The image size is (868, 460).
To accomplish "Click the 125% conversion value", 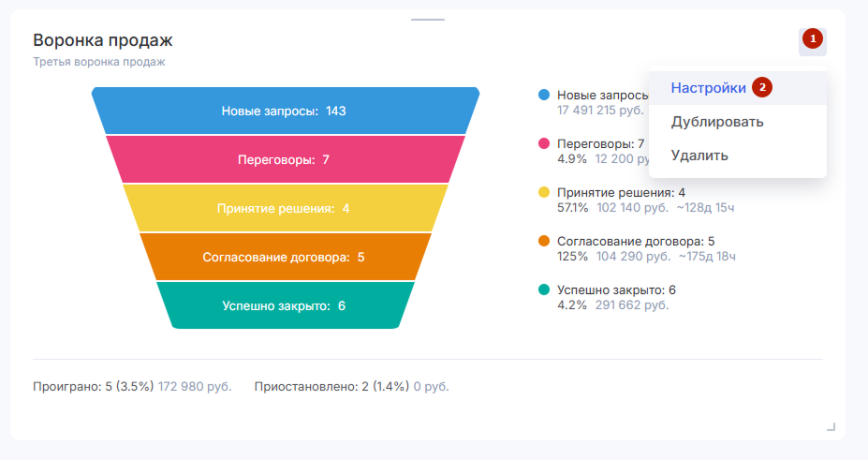I will pos(572,257).
